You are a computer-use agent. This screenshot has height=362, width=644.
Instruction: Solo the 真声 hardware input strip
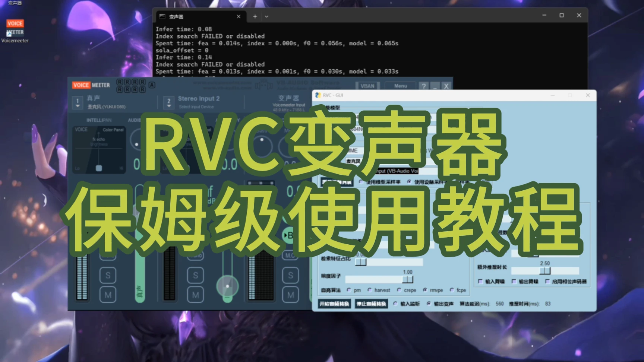pos(108,276)
